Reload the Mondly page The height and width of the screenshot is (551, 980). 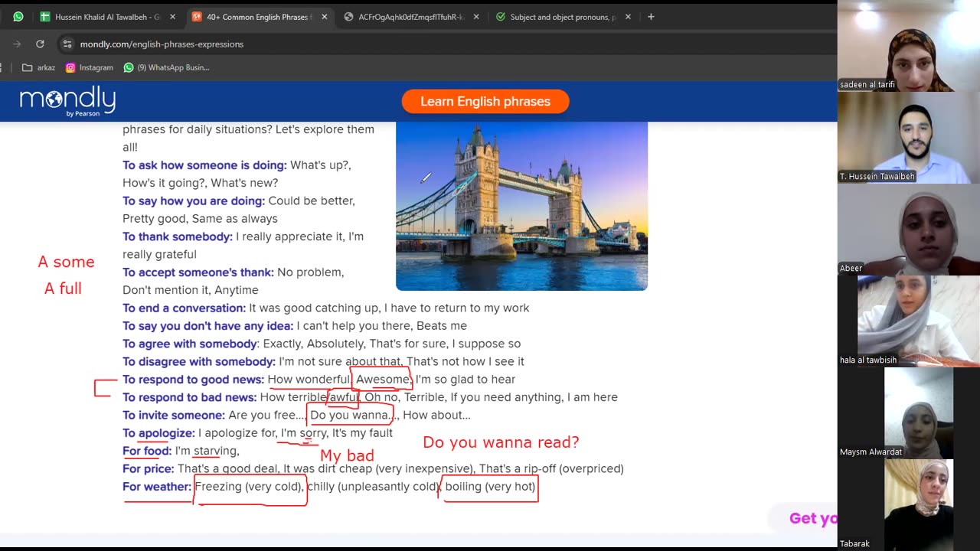click(x=40, y=44)
